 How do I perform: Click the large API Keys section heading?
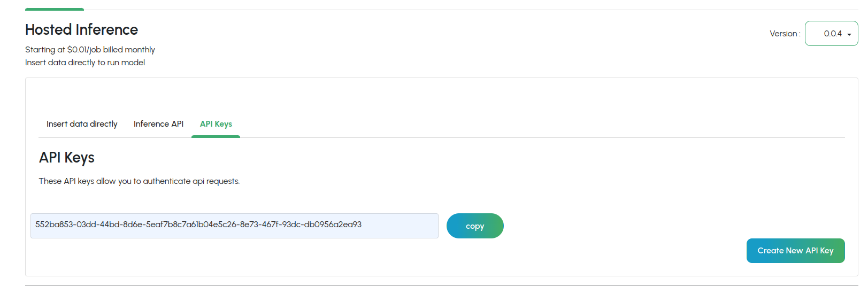pos(67,158)
